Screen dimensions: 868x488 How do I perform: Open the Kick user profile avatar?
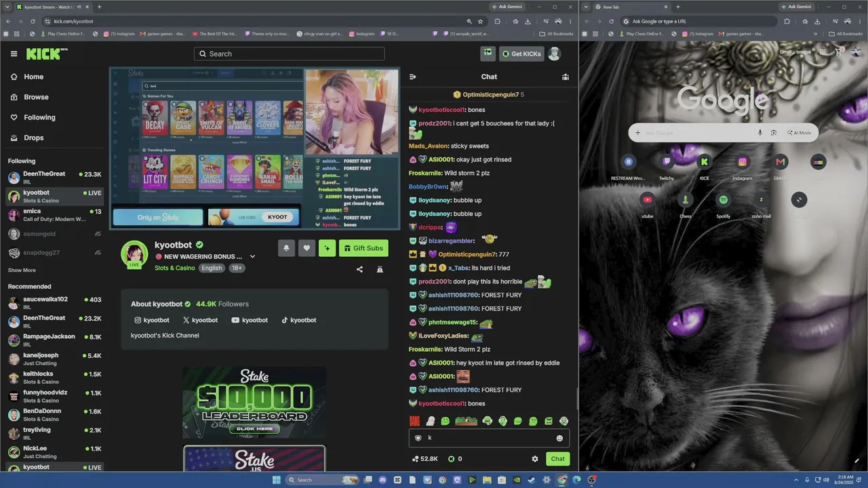554,54
